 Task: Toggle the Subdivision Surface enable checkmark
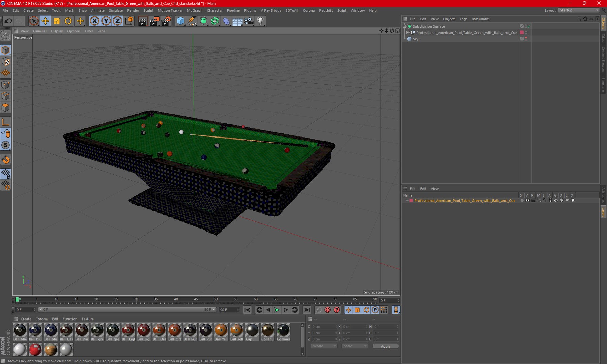pyautogui.click(x=529, y=26)
